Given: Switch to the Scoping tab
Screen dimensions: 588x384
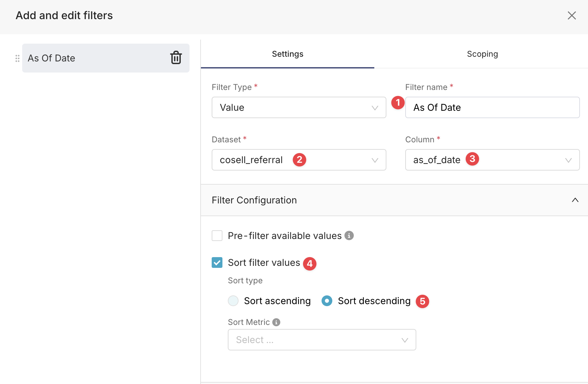Looking at the screenshot, I should 482,54.
